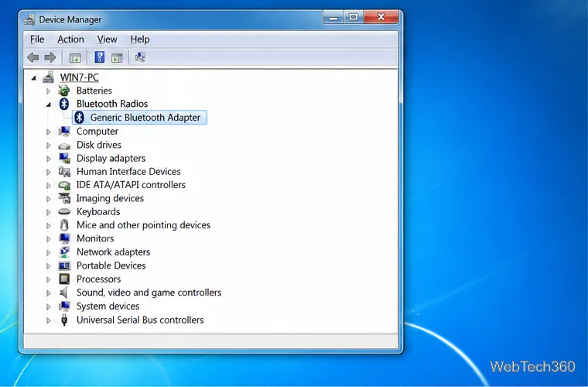Click the Monitors category icon
The image size is (588, 387).
pos(64,238)
